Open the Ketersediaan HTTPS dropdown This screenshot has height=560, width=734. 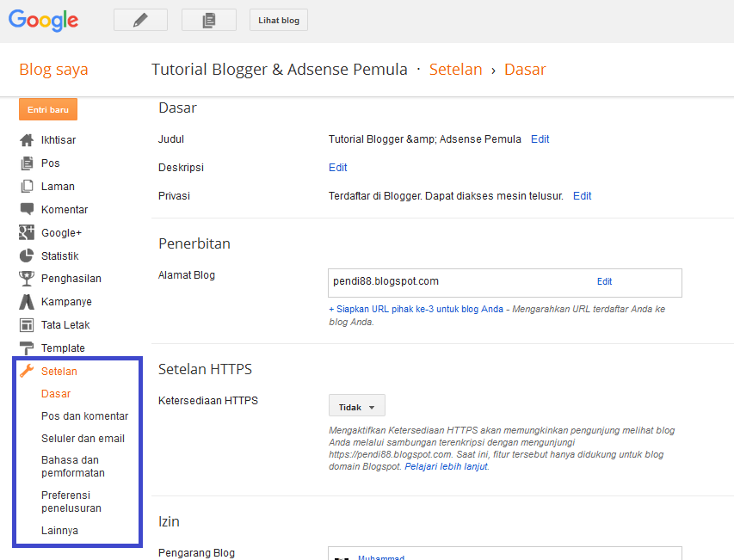pyautogui.click(x=356, y=404)
